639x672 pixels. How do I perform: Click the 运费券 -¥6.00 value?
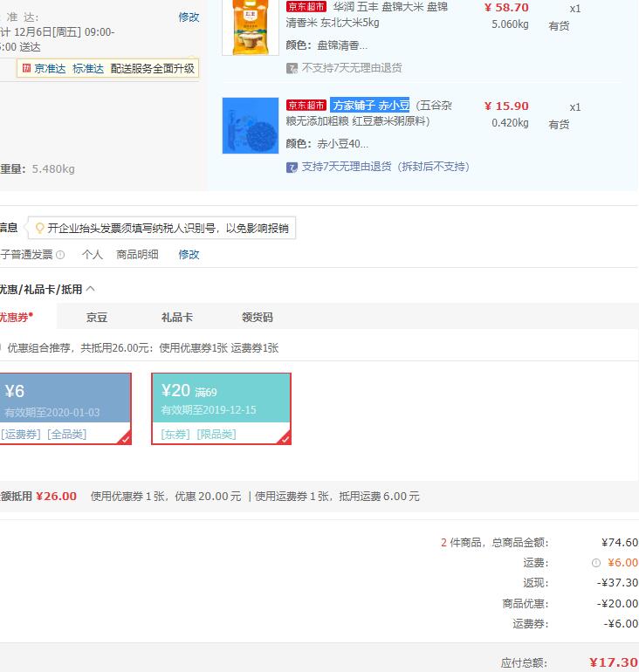621,624
